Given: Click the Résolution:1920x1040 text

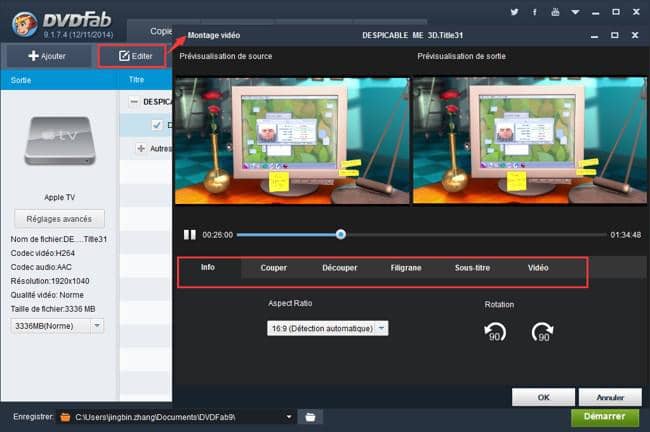Looking at the screenshot, I should click(50, 281).
